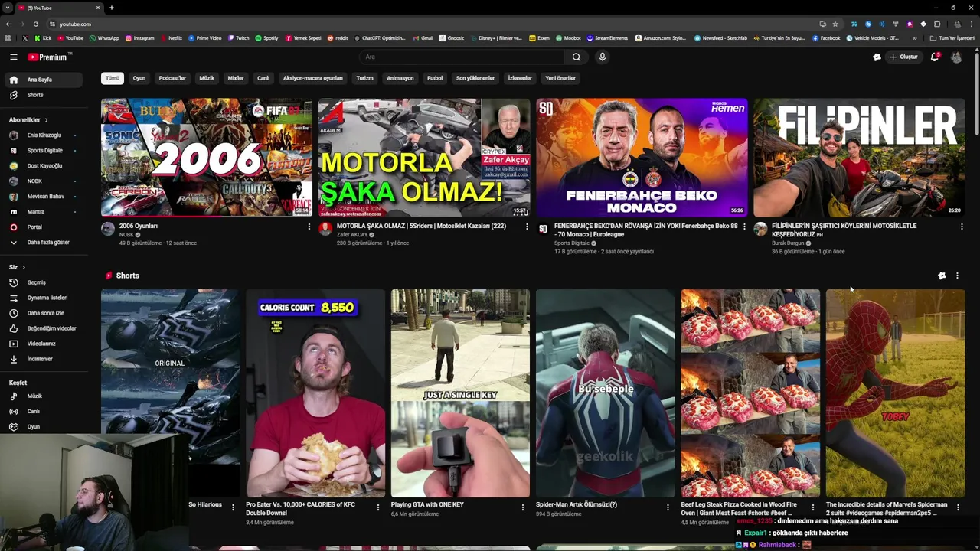Open the Spotify bookmark
980x551 pixels.
[x=266, y=38]
